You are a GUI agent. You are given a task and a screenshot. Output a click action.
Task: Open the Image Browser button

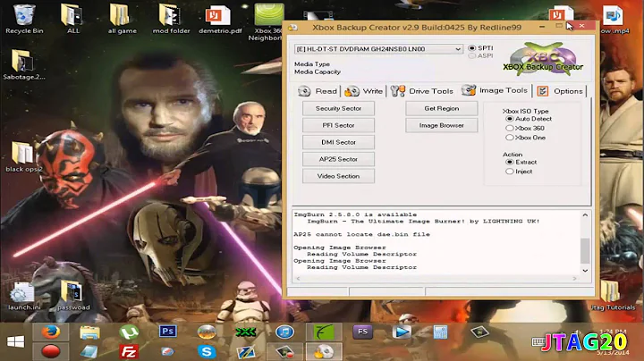click(442, 125)
